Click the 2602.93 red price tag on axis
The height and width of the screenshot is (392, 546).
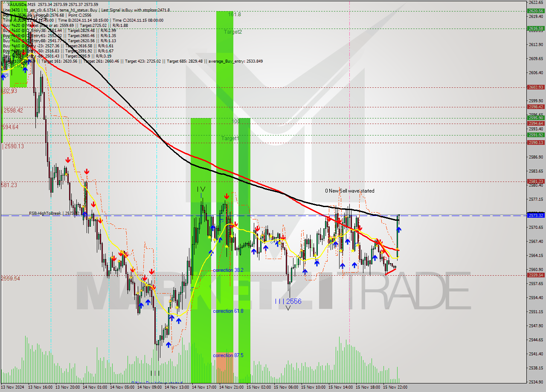tap(536, 87)
